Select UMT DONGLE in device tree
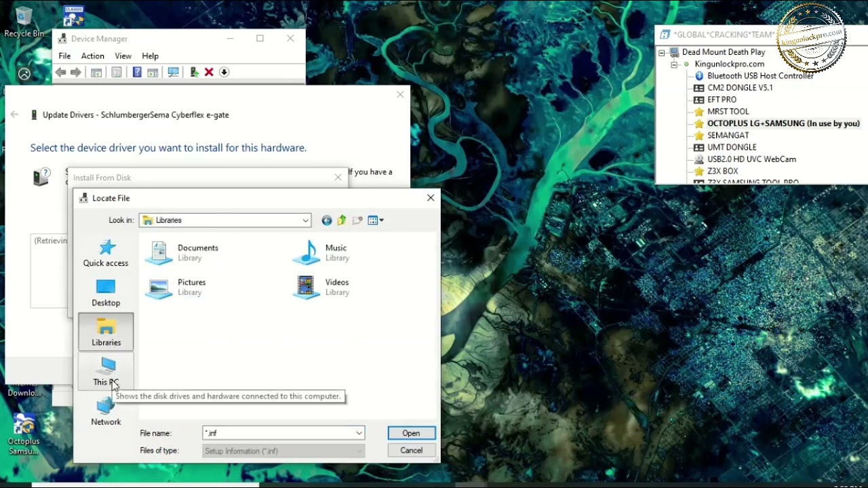 [725, 147]
